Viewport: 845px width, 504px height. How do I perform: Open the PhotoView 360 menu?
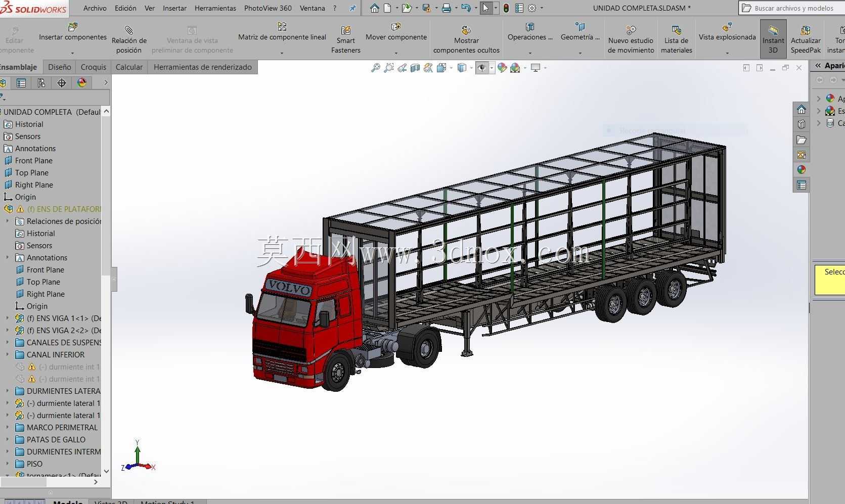[268, 8]
